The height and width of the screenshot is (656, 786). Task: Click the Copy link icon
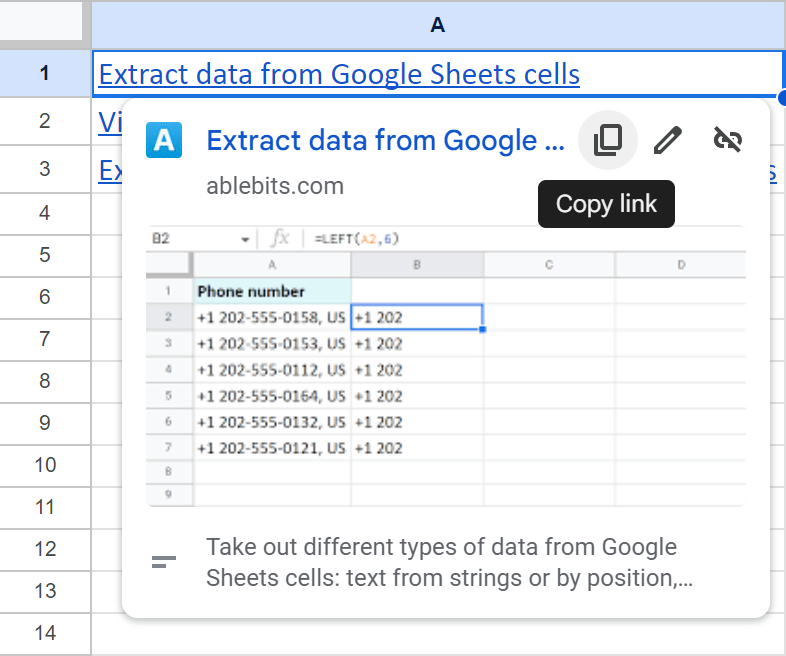(x=607, y=141)
